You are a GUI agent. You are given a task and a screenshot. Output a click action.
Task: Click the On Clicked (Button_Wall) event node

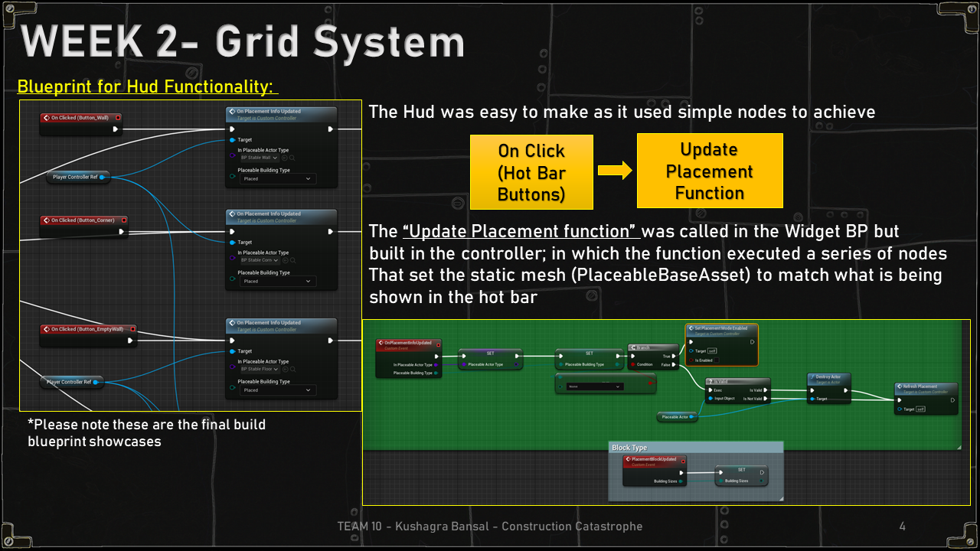pos(81,118)
